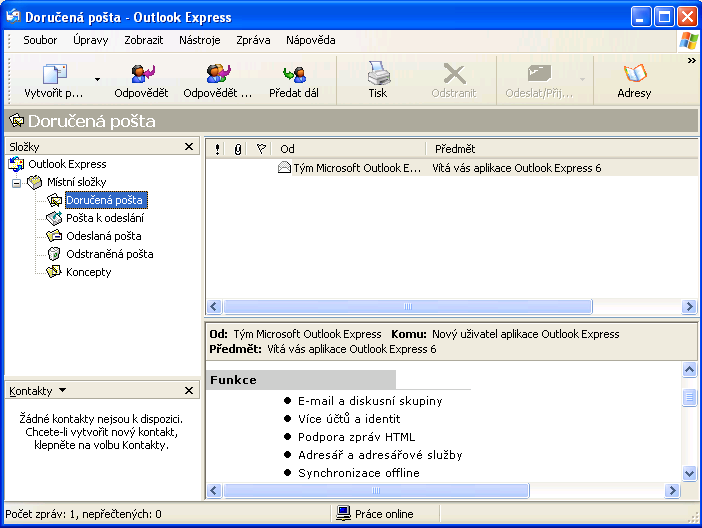Viewport: 702px width, 528px height.
Task: Click the Vytvořit poštu (new mail) icon
Action: pyautogui.click(x=55, y=73)
